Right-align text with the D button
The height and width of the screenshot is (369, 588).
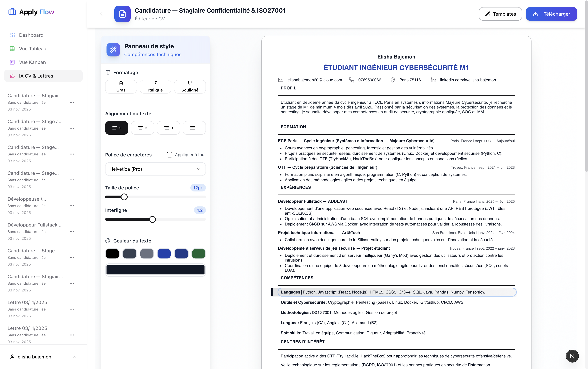coord(168,128)
